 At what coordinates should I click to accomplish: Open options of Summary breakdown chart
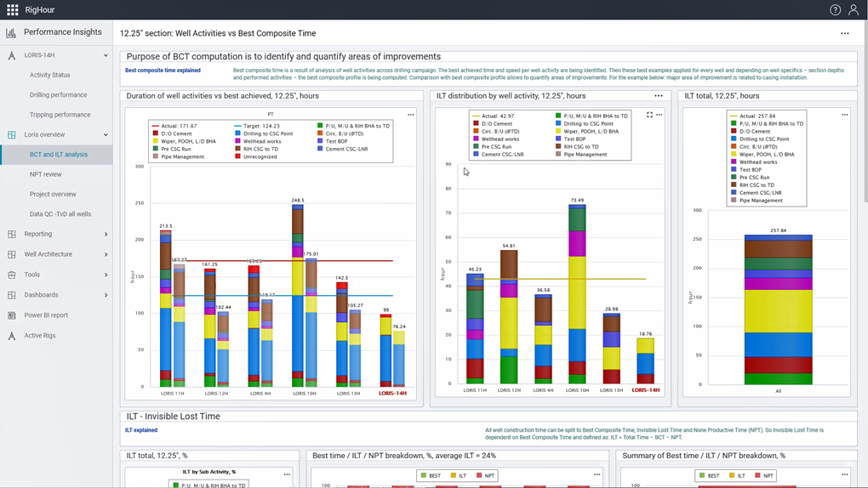click(845, 474)
